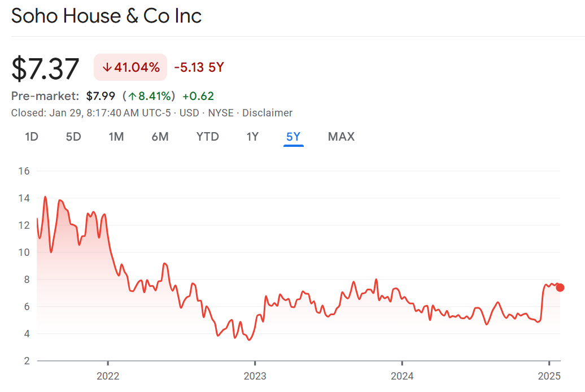Click the Soho House & Co Inc title
Viewport: 585px width, 392px height.
point(107,16)
